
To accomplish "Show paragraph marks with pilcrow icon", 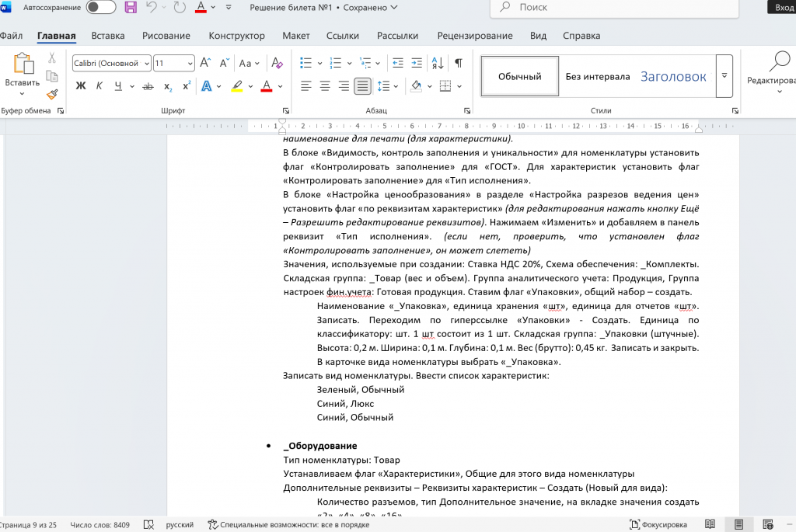I will pyautogui.click(x=459, y=63).
